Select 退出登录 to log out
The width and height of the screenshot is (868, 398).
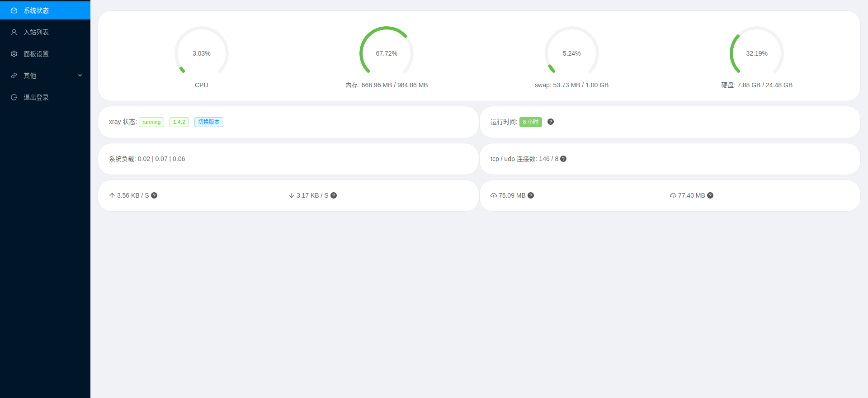[36, 97]
